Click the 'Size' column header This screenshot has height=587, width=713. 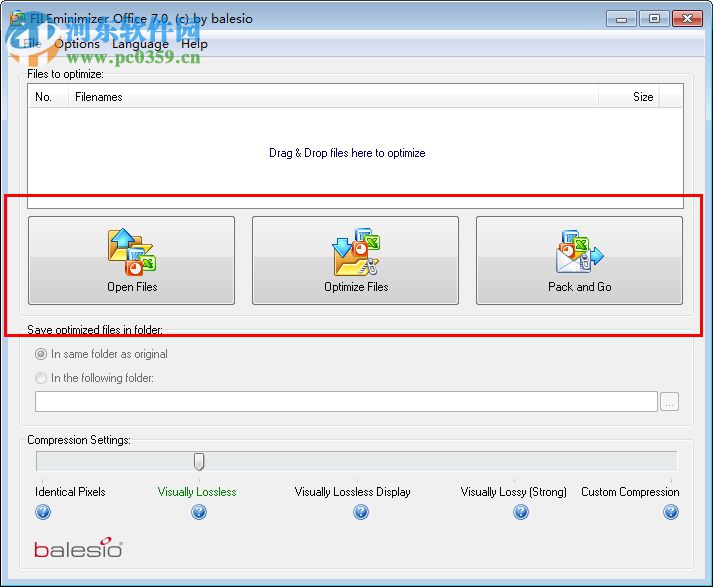(628, 97)
